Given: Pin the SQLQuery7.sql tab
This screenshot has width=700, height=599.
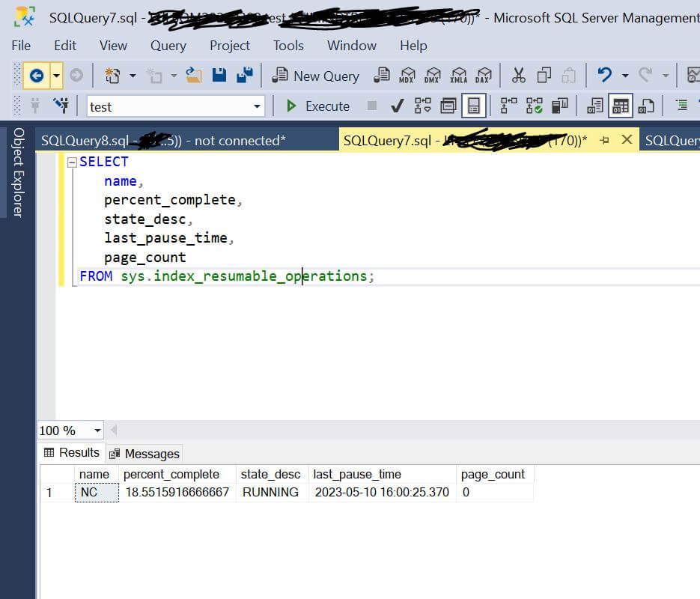Looking at the screenshot, I should tap(605, 140).
